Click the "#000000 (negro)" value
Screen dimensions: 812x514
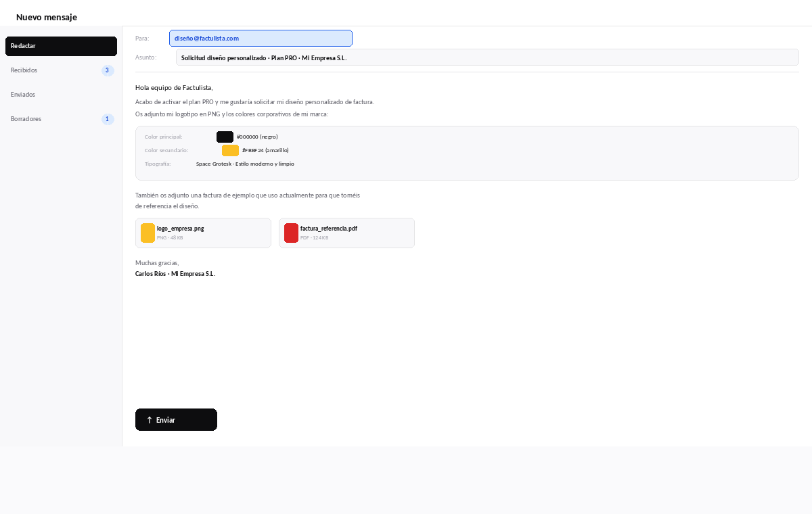pyautogui.click(x=257, y=137)
